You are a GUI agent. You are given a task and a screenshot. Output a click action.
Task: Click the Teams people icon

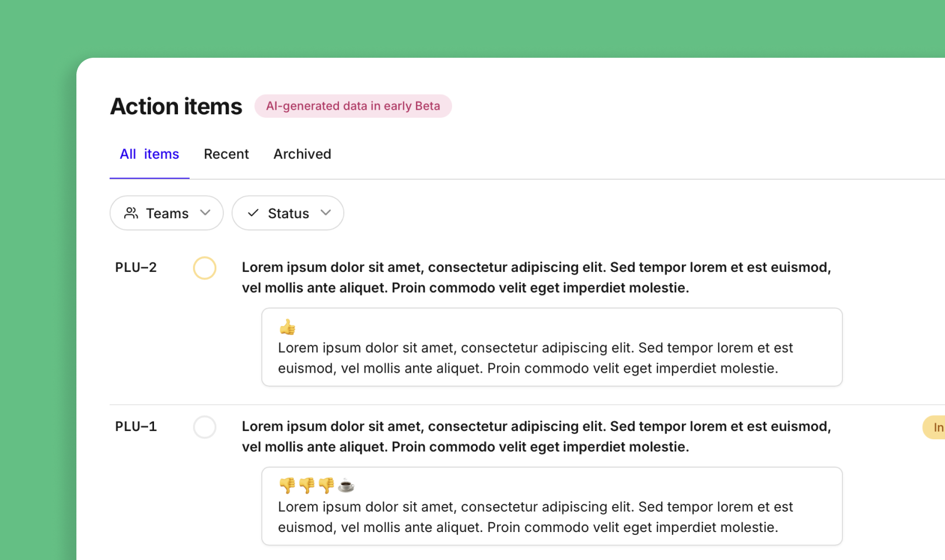click(131, 213)
